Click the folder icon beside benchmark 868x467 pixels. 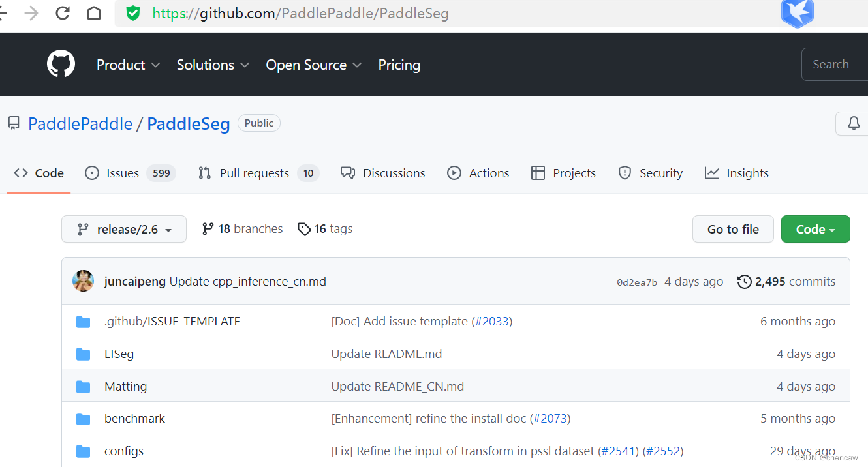tap(83, 419)
